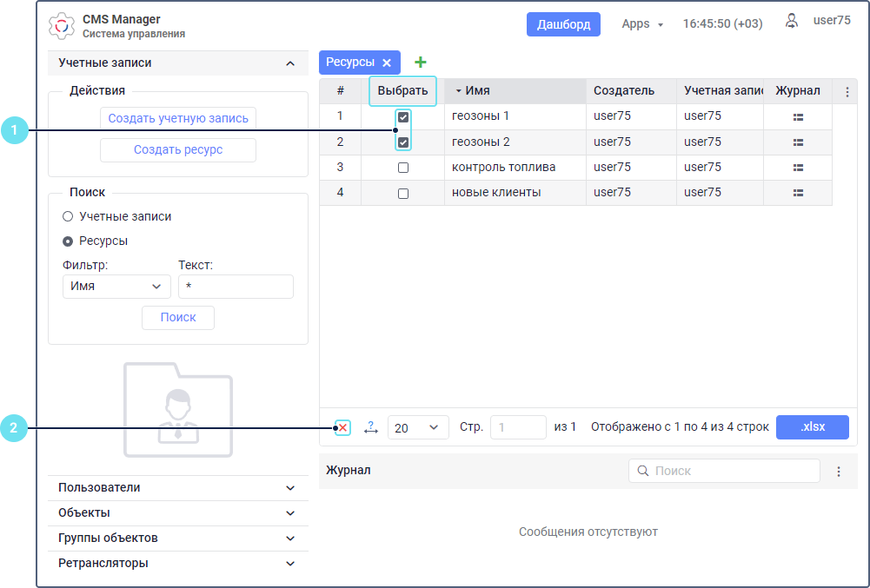870x588 pixels.
Task: Open Журнал panel three-dots menu
Action: point(839,472)
